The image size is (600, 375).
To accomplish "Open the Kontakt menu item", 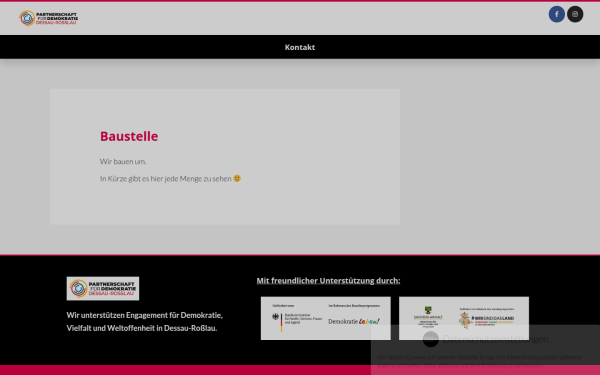I will [300, 47].
